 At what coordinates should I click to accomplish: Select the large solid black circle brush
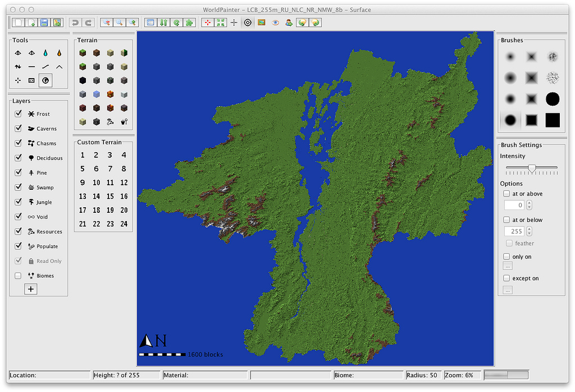[x=553, y=99]
